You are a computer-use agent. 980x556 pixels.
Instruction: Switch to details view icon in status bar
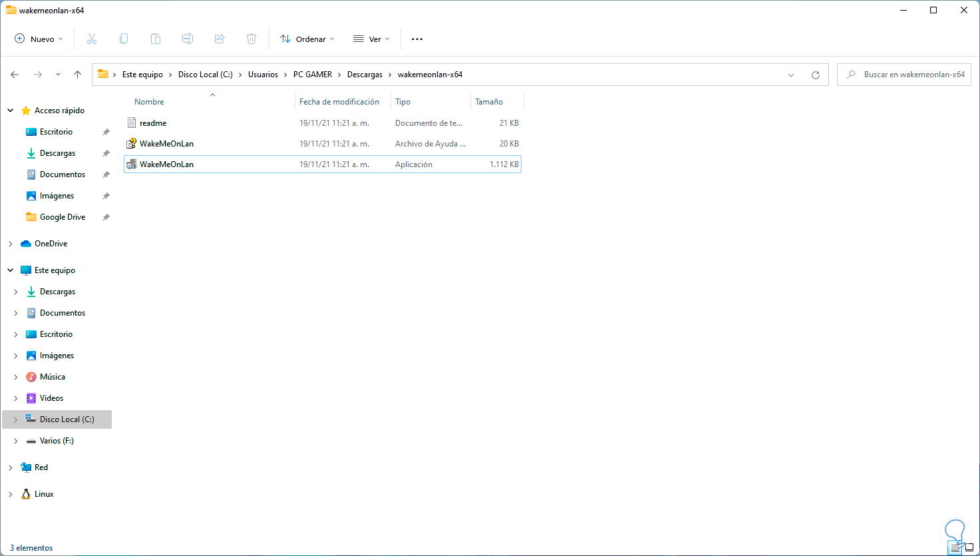click(955, 548)
